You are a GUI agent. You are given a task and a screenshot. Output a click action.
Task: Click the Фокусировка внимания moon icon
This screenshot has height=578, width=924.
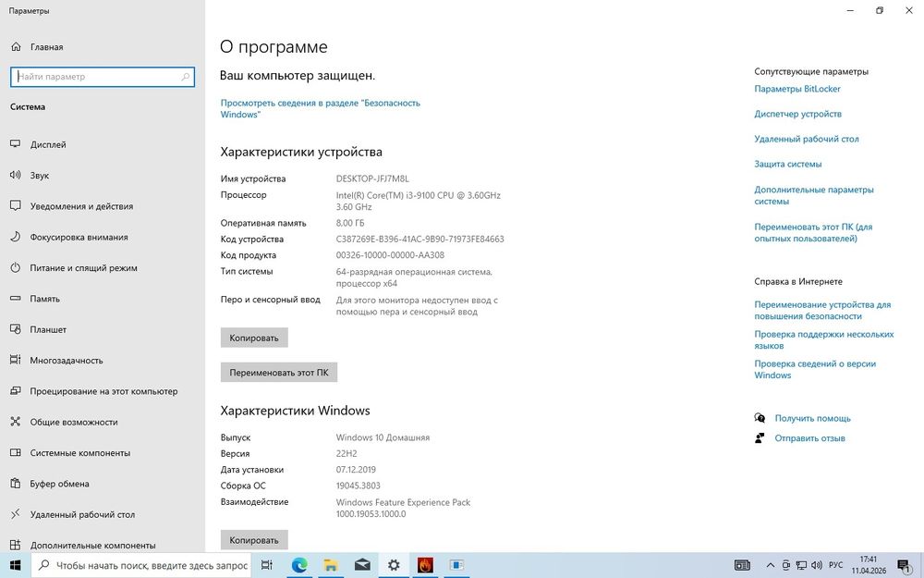[16, 237]
